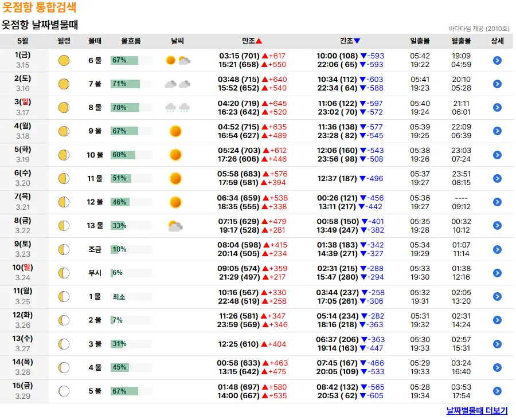Open detail arrow for 3(일) row
516x420 pixels.
[x=497, y=108]
